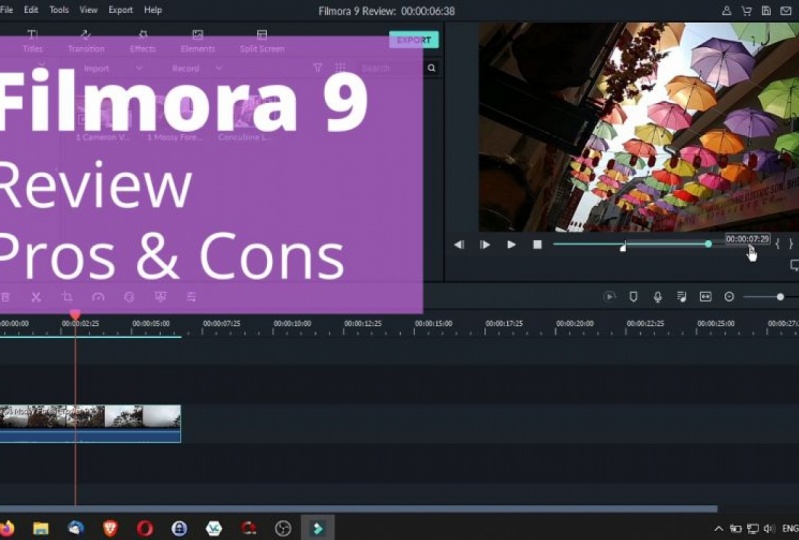Switch to the Transition tab
799x540 pixels.
[86, 41]
